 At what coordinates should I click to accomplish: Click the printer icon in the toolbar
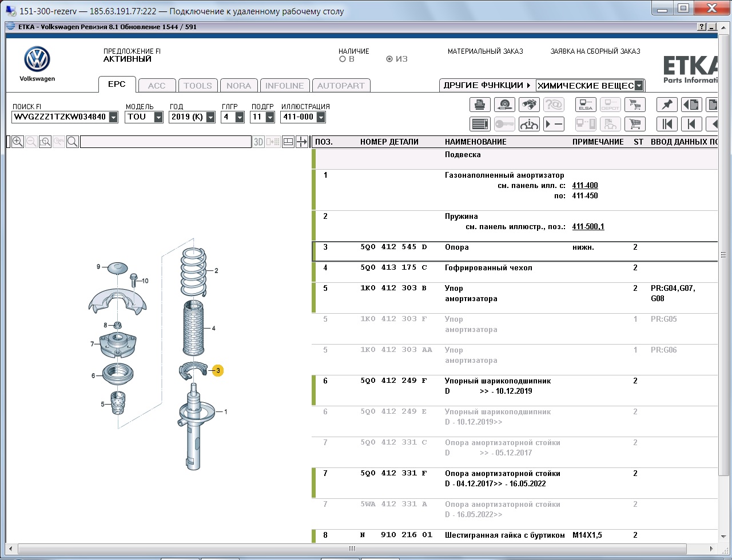(x=480, y=105)
